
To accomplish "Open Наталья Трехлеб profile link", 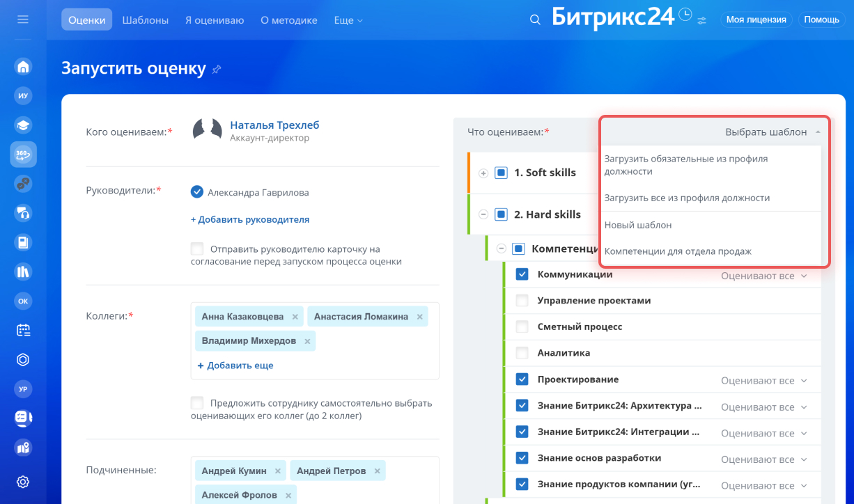I will (274, 125).
